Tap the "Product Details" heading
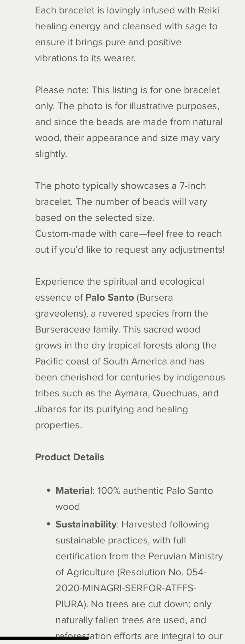Image resolution: width=245 pixels, height=644 pixels. (69, 457)
